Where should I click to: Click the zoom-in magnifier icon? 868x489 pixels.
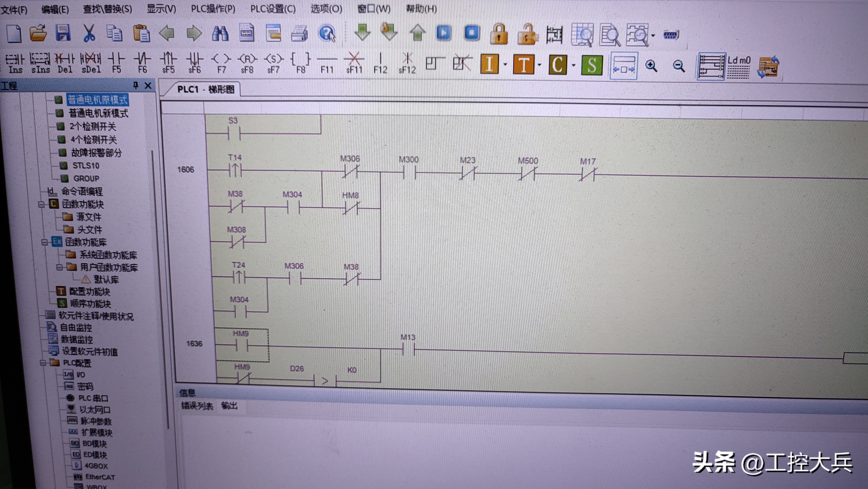click(x=651, y=66)
